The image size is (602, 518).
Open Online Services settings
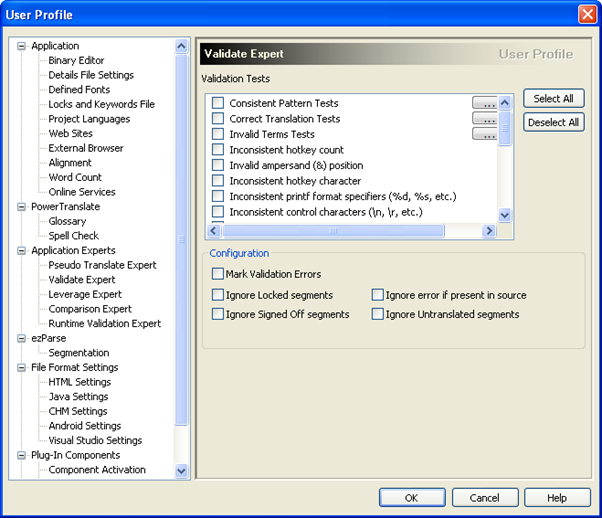pos(82,192)
